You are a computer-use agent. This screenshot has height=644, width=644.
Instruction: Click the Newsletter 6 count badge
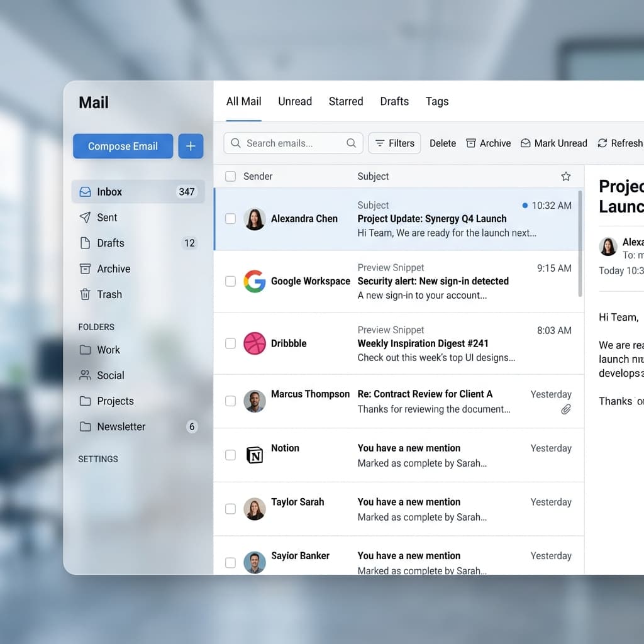point(192,427)
